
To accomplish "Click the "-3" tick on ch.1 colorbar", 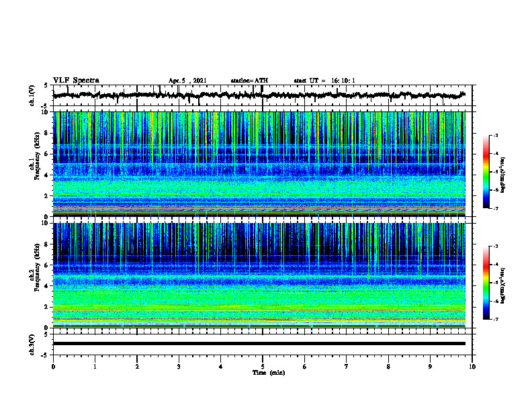I will click(x=496, y=135).
